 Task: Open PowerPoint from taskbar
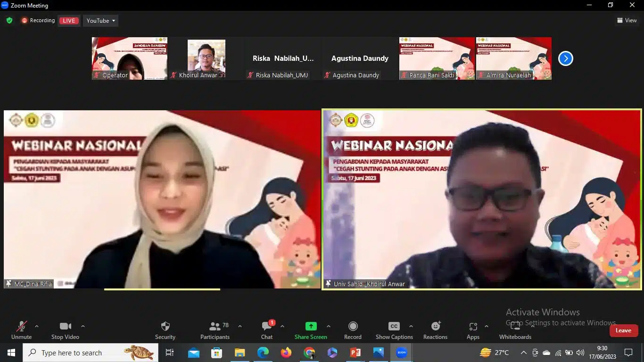pyautogui.click(x=355, y=353)
